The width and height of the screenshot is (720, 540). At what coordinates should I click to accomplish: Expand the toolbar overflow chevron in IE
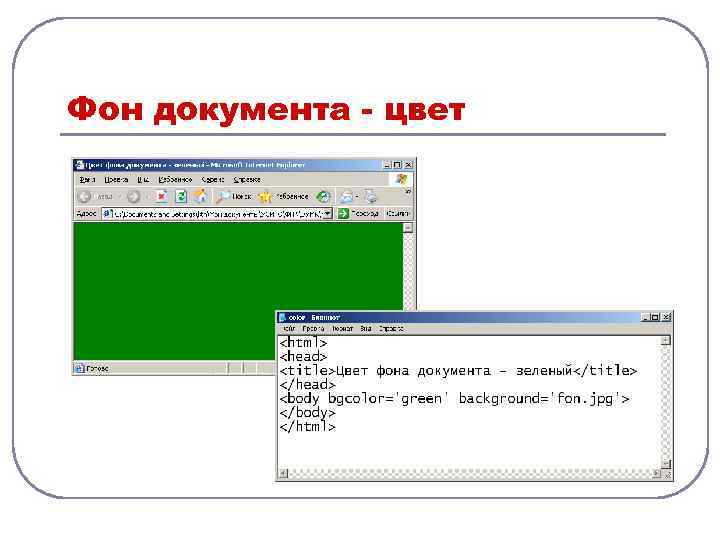(x=408, y=191)
